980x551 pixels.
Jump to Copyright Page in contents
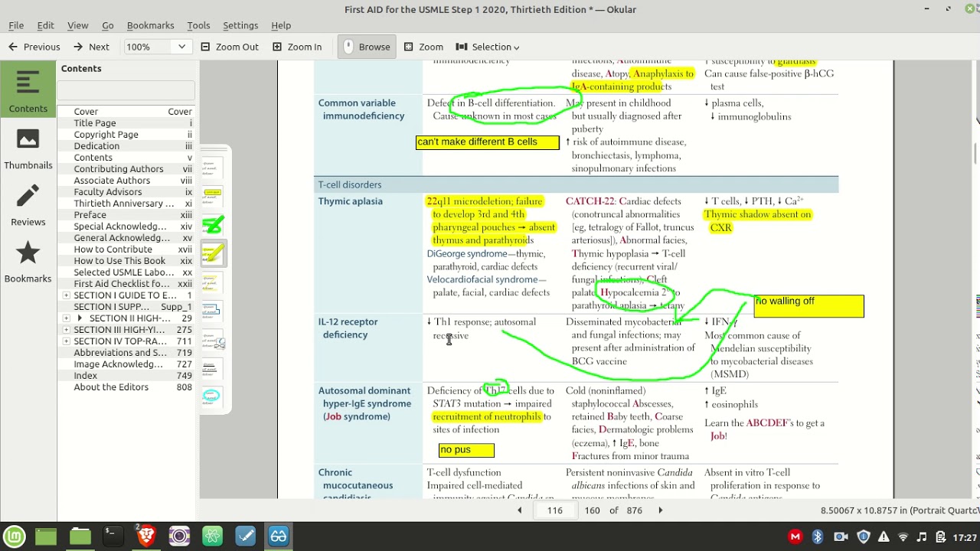click(127, 135)
